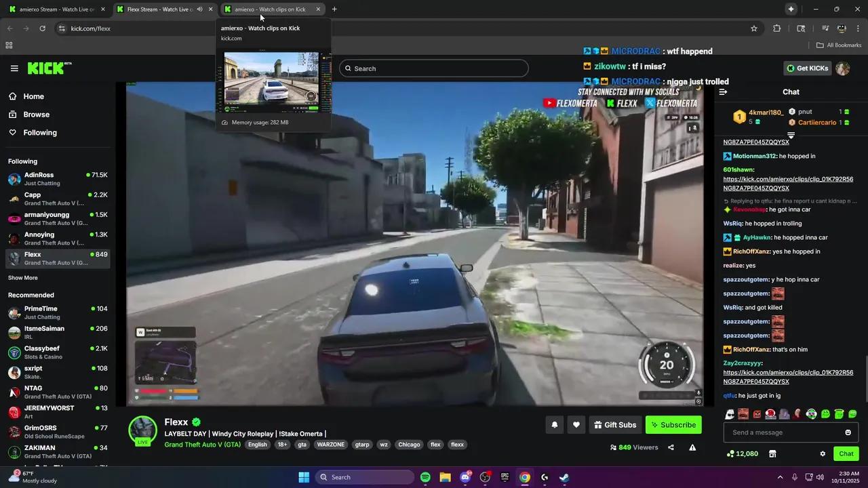Click the WARZONE tag
868x488 pixels.
pos(331,445)
